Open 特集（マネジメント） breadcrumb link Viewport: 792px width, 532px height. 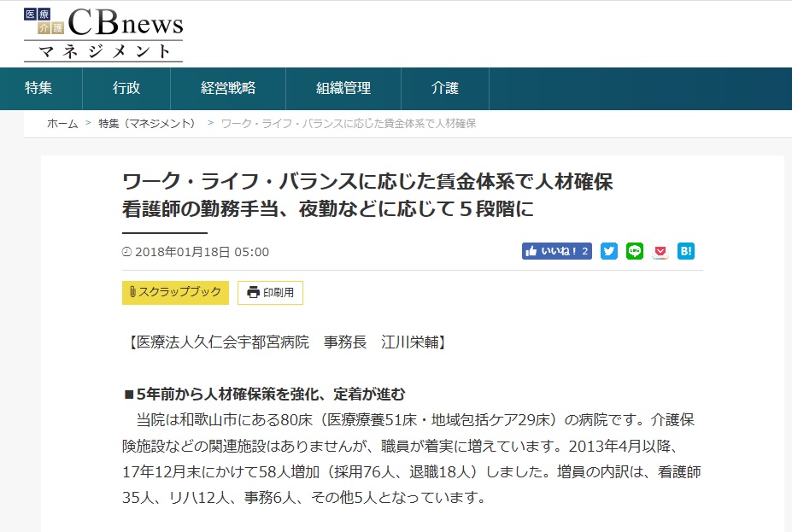click(x=147, y=124)
